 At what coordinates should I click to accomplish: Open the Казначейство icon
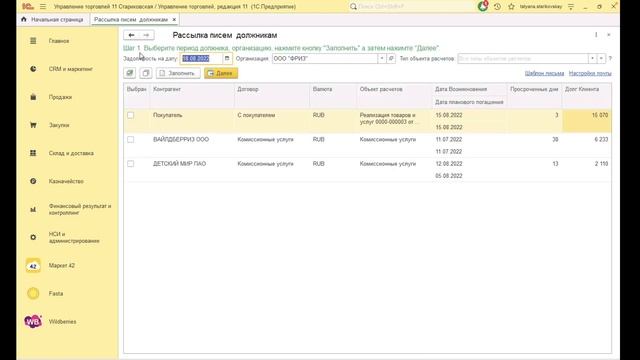(33, 181)
